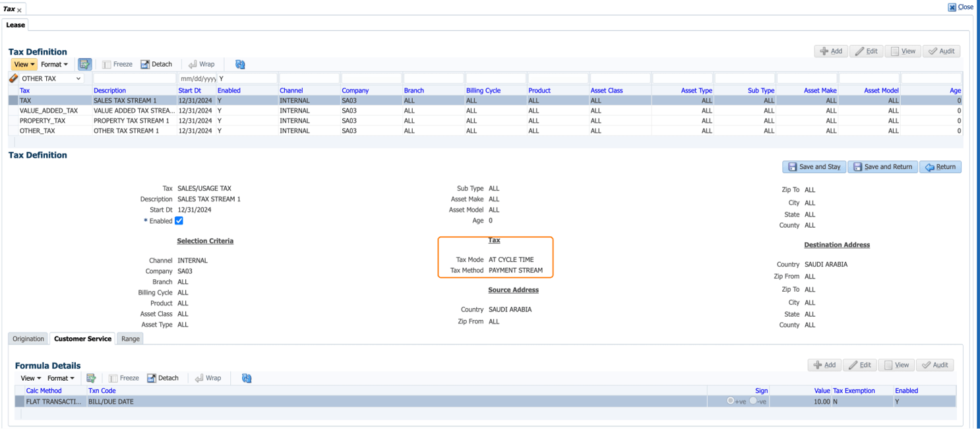The image size is (980, 429).
Task: Click Wrap in the Tax Definition toolbar
Action: tap(201, 64)
